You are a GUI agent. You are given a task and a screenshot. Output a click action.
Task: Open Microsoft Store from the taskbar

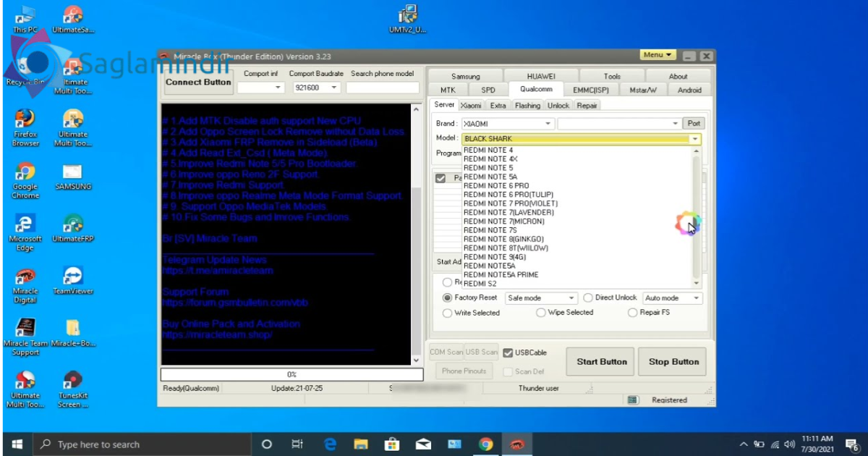392,444
